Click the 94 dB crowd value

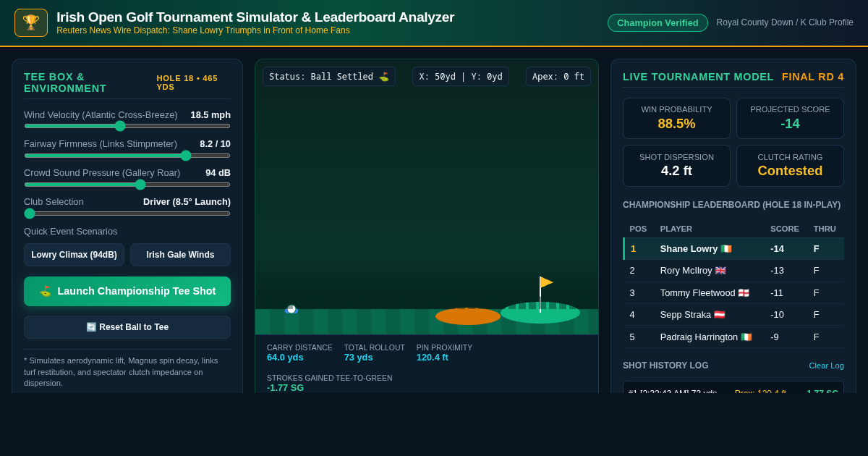coord(218,172)
